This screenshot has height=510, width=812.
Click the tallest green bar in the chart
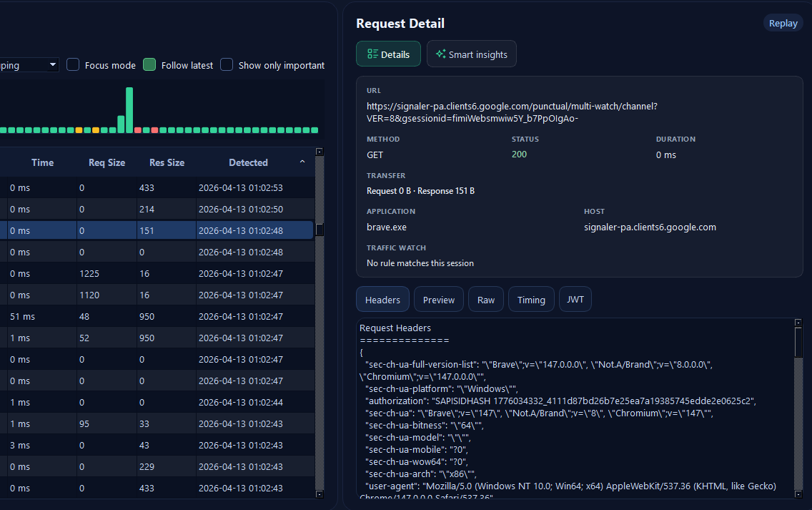click(x=129, y=110)
